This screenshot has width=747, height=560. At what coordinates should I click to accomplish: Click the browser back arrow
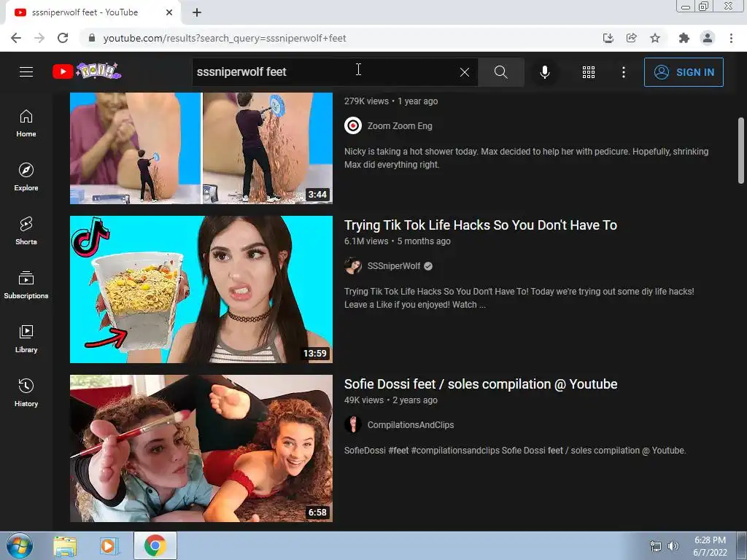coord(16,38)
